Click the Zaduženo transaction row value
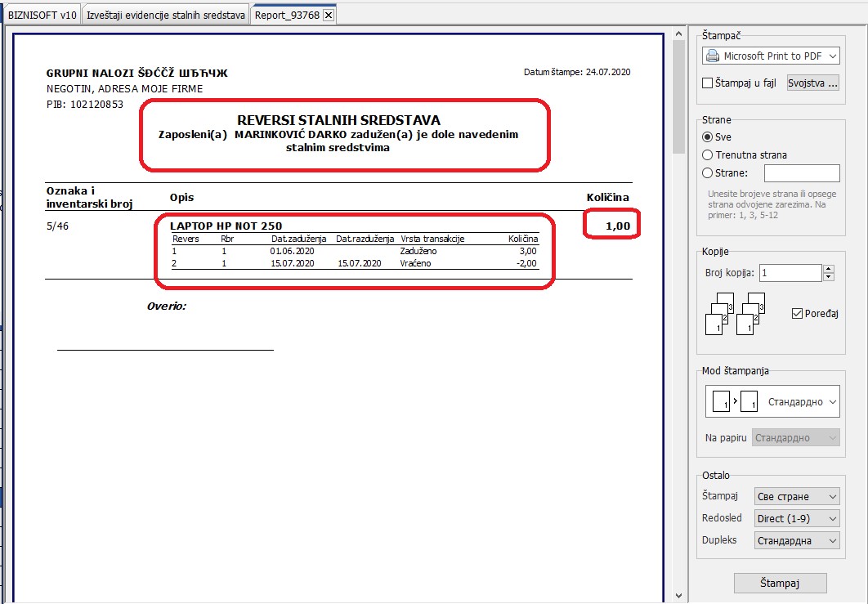The image size is (868, 604). [418, 251]
